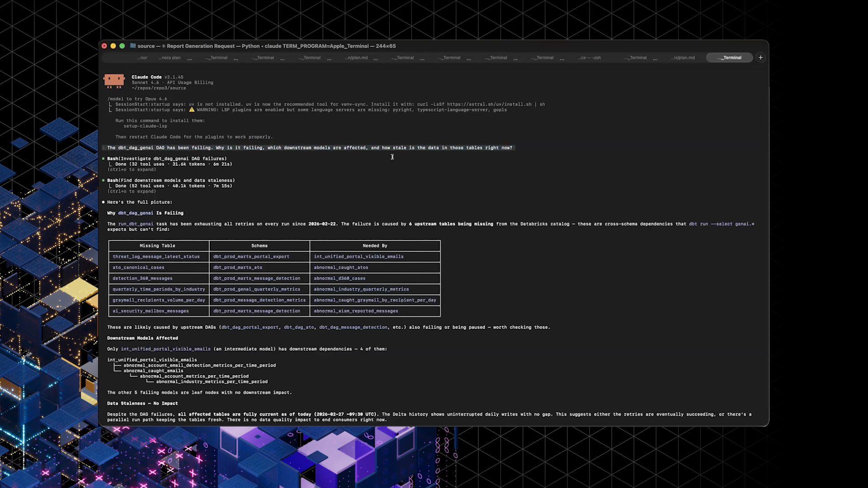Click dbt_dag_portal_export DAG name

pos(250,327)
